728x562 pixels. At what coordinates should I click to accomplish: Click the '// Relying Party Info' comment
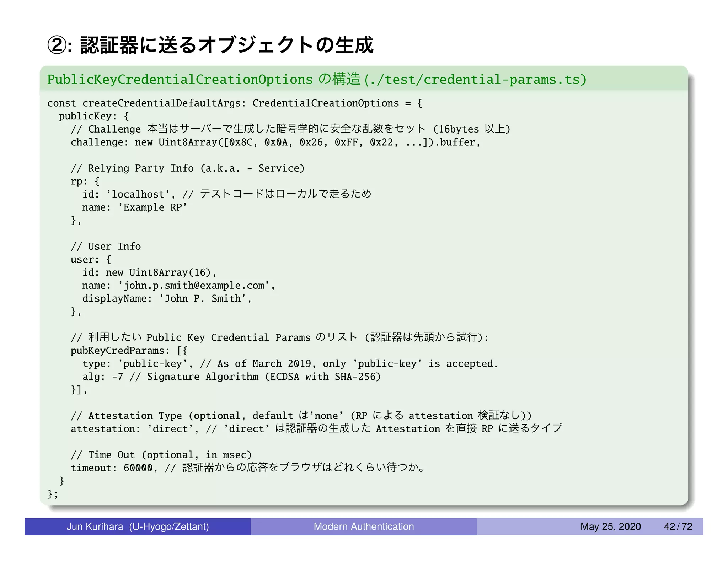click(x=188, y=168)
